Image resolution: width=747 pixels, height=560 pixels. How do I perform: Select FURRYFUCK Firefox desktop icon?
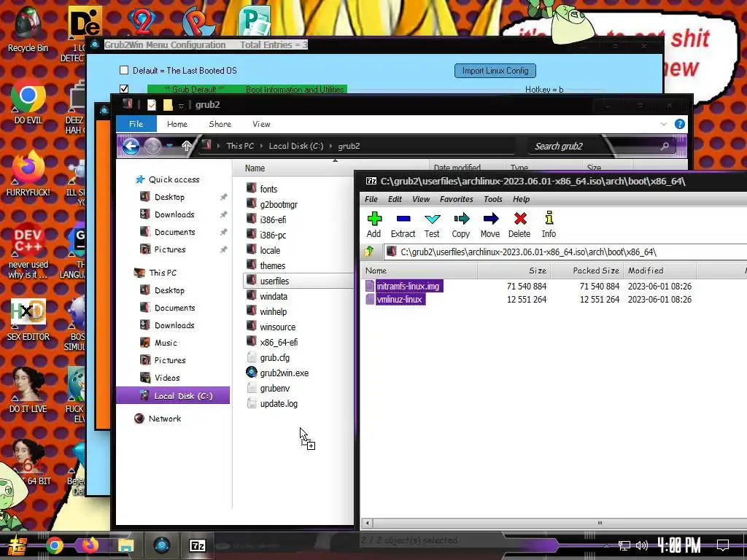(28, 174)
